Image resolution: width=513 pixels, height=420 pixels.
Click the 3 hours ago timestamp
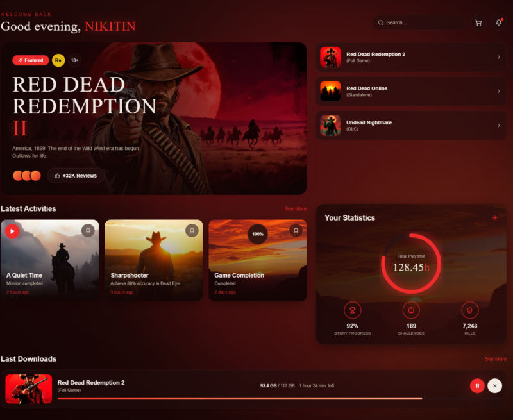click(122, 292)
